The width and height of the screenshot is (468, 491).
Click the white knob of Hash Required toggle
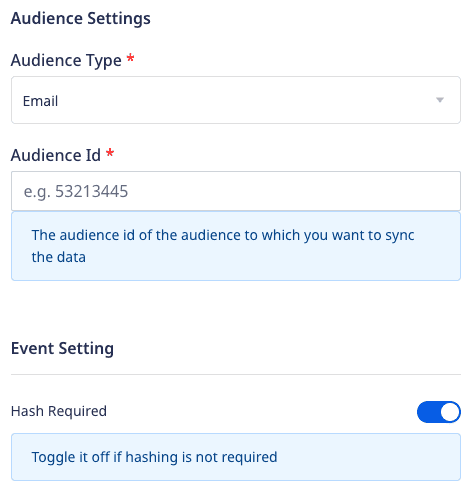point(450,412)
